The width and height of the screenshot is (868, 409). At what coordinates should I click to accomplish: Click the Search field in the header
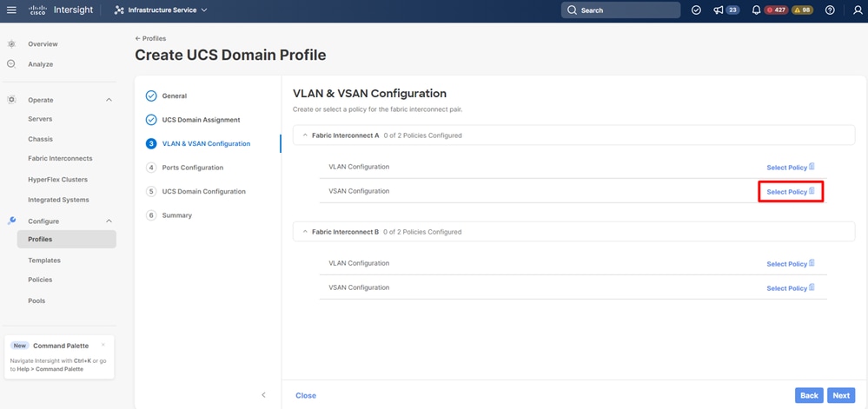coord(620,10)
